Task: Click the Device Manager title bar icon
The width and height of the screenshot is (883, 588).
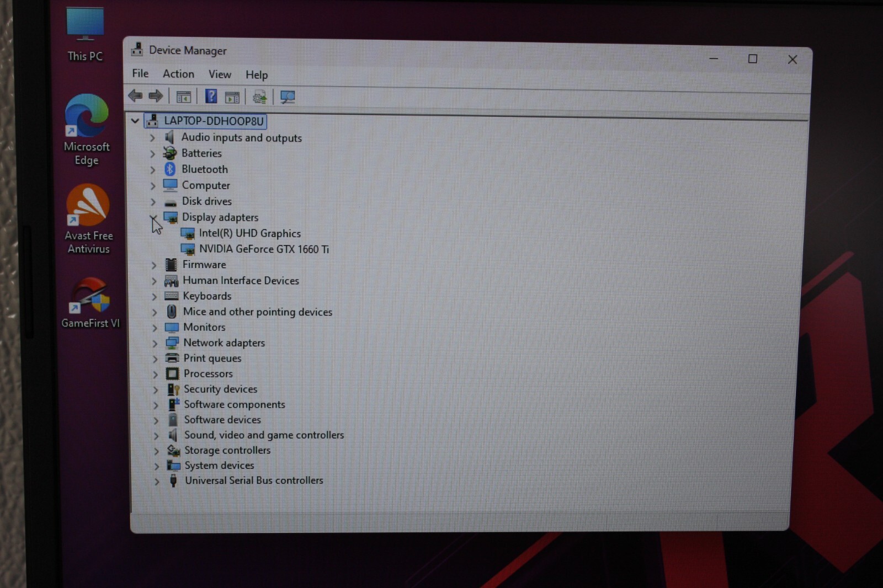Action: point(137,50)
